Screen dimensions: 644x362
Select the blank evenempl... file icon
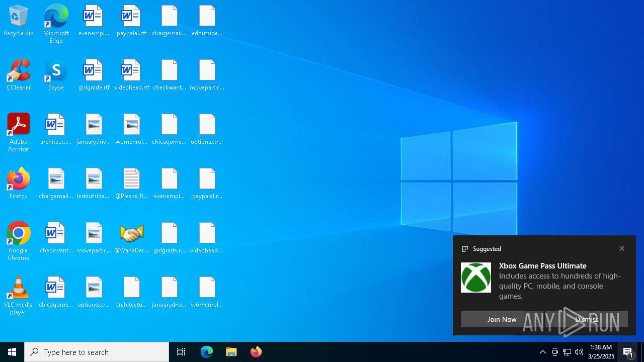point(169,184)
